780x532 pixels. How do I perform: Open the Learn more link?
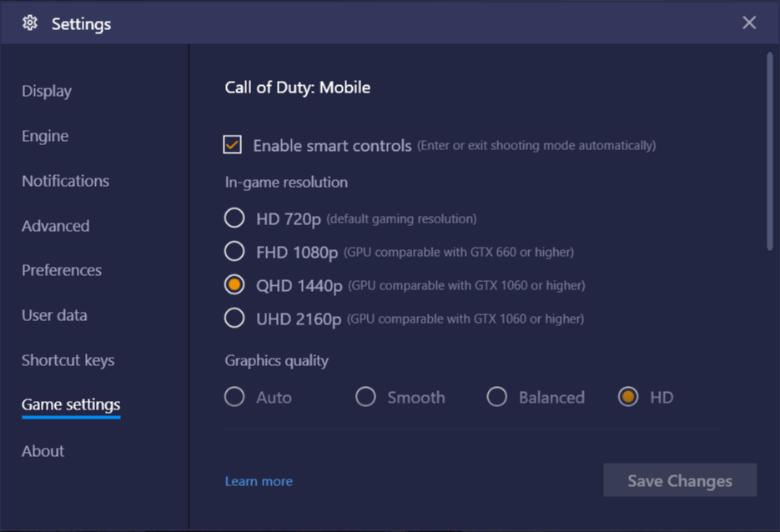(x=259, y=481)
